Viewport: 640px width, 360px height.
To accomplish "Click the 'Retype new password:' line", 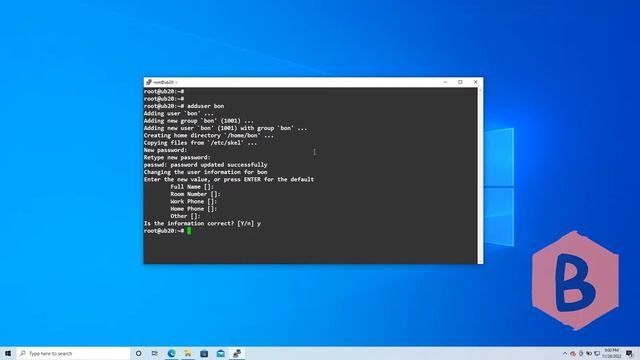I will pyautogui.click(x=177, y=158).
